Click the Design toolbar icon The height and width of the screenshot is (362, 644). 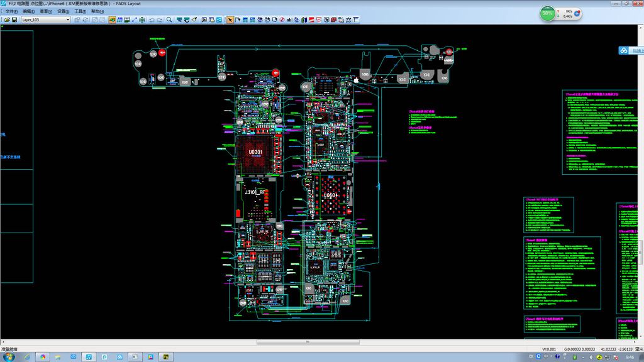coord(119,19)
